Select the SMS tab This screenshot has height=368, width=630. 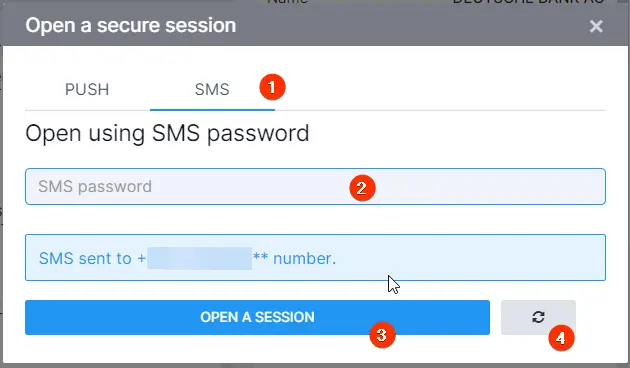[212, 89]
